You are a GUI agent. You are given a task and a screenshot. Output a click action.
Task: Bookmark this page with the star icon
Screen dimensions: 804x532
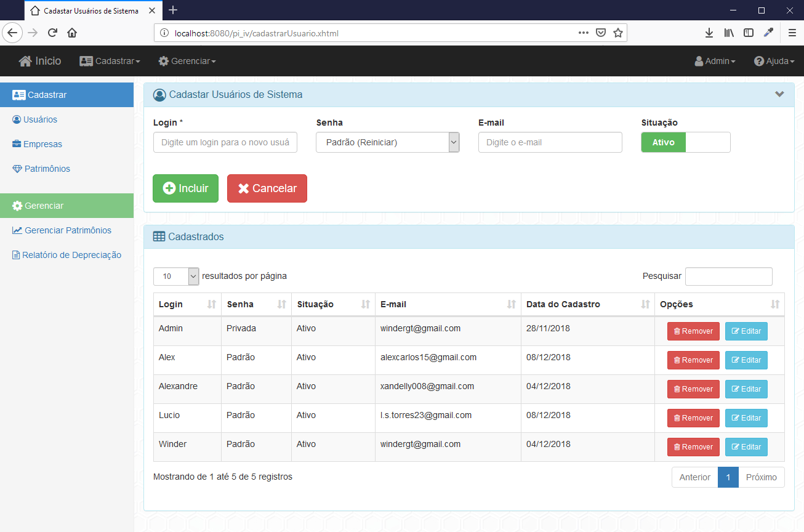point(617,33)
